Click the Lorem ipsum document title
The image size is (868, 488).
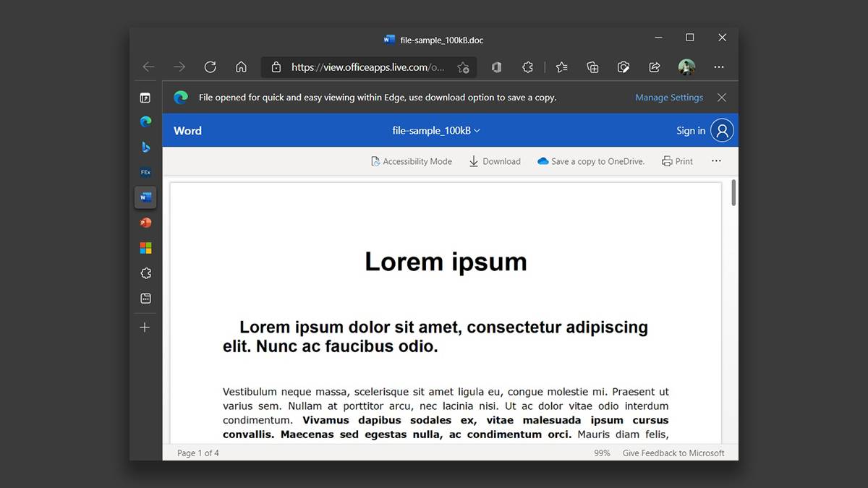tap(446, 262)
